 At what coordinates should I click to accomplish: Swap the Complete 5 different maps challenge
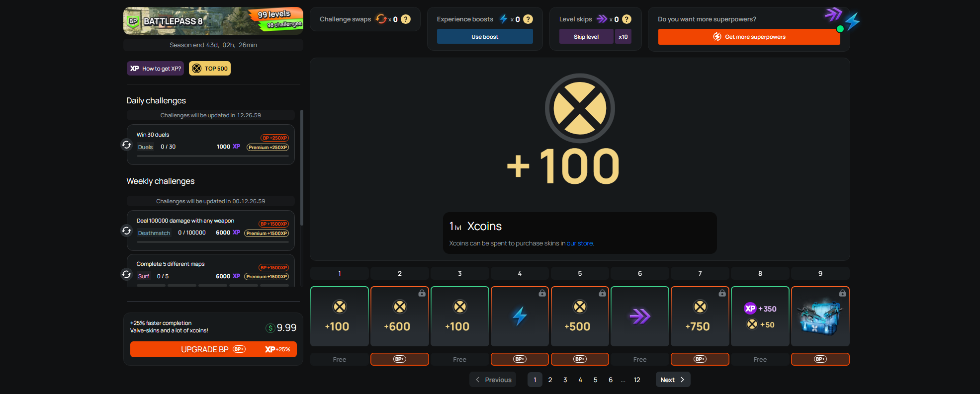tap(127, 274)
